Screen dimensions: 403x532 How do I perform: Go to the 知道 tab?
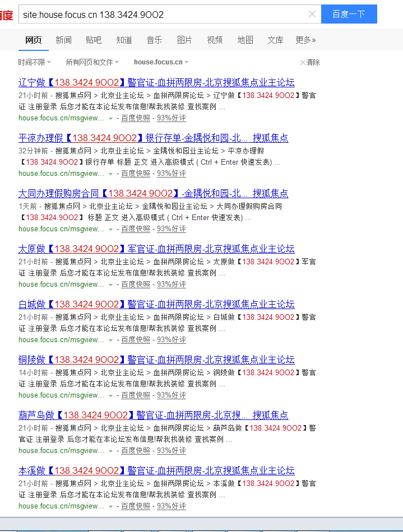point(124,40)
